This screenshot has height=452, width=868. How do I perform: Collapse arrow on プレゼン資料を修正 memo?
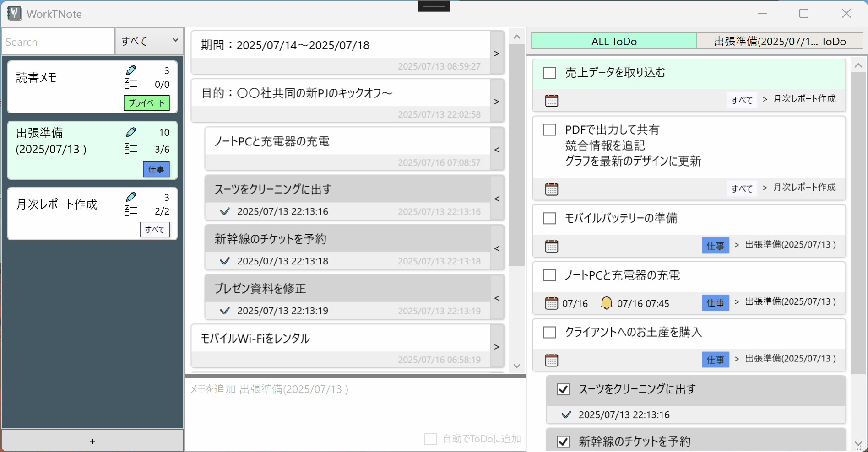497,298
